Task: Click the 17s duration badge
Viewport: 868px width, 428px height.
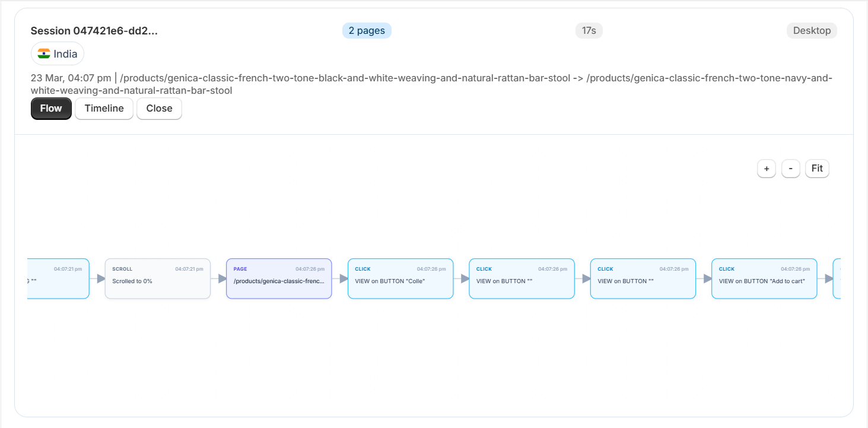Action: (x=589, y=31)
